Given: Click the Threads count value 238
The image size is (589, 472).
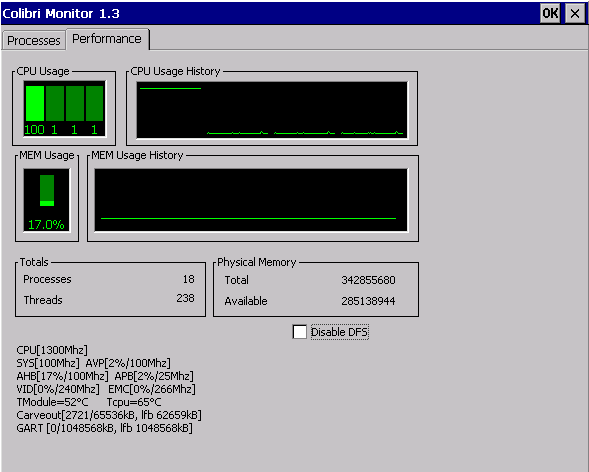Looking at the screenshot, I should (186, 298).
